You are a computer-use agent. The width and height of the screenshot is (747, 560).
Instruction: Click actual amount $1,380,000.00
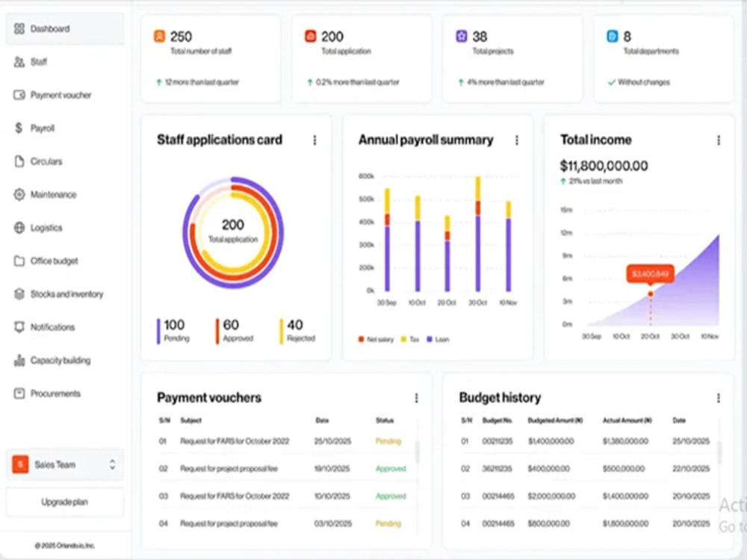pos(625,441)
